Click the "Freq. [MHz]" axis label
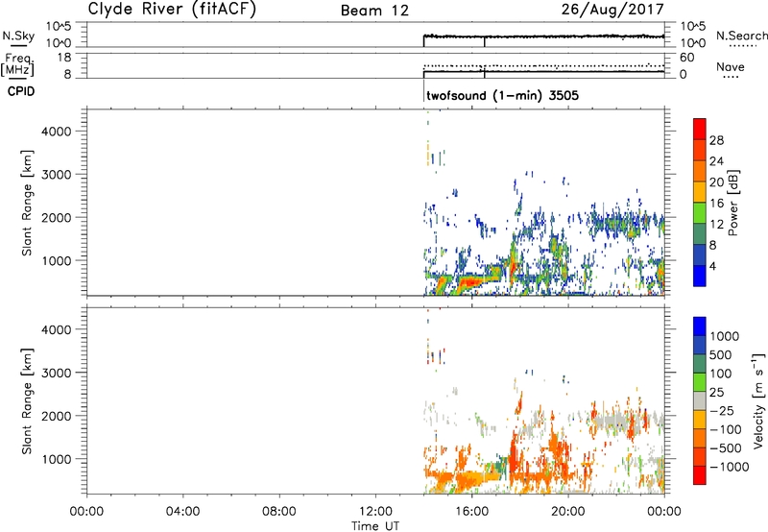 tap(18, 64)
